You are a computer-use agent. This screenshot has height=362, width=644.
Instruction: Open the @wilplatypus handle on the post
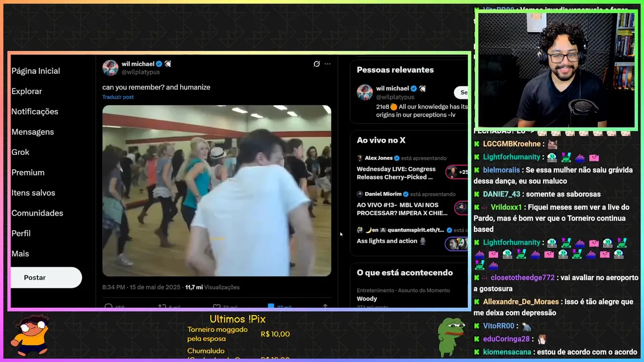(x=140, y=72)
